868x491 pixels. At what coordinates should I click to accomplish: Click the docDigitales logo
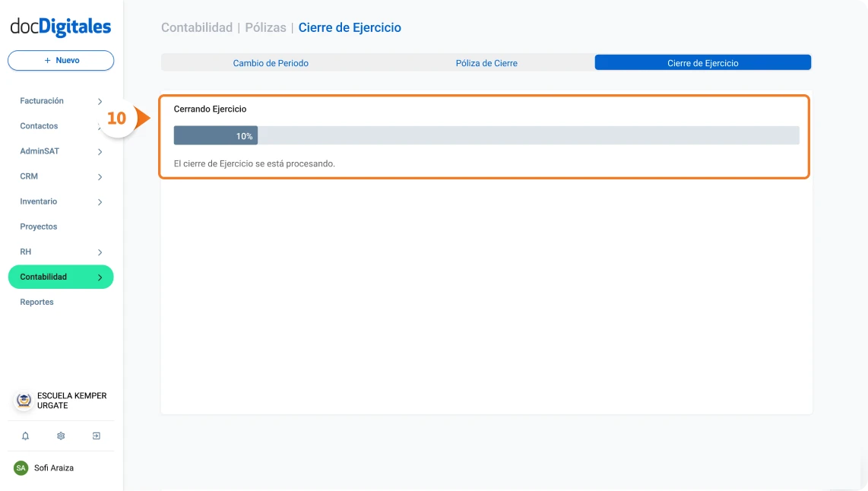click(x=61, y=27)
